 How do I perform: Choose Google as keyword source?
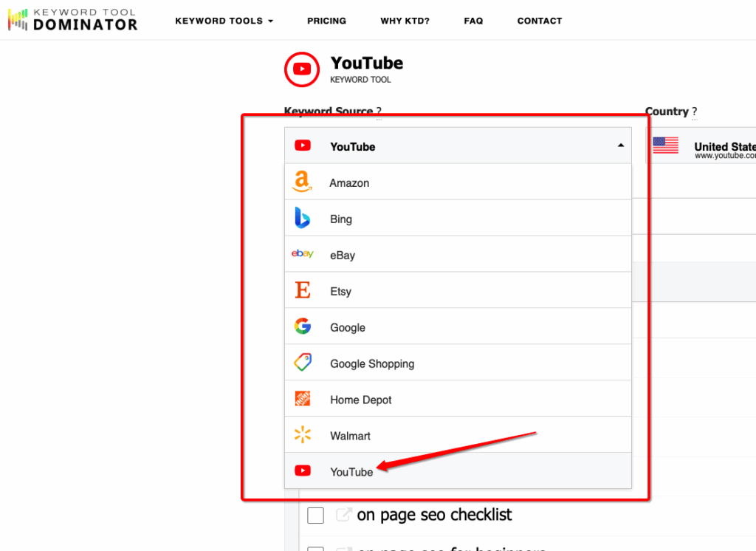tap(458, 326)
